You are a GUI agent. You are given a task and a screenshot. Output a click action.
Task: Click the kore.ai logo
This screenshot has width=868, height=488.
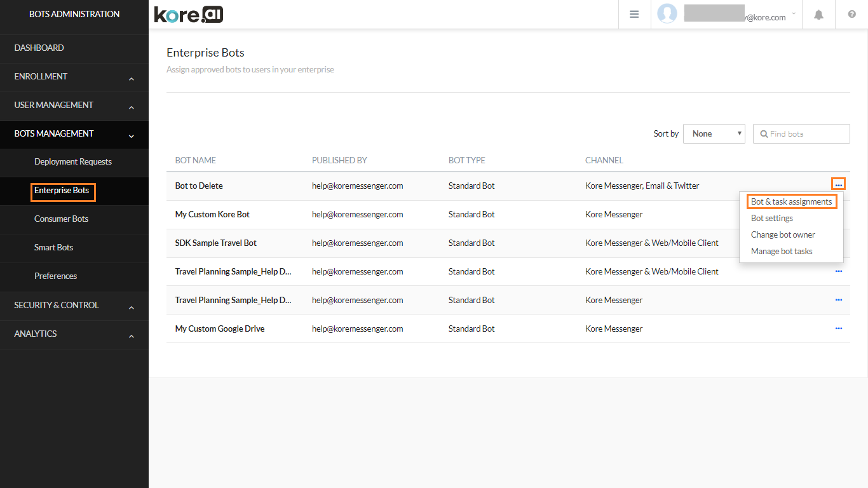pyautogui.click(x=188, y=14)
